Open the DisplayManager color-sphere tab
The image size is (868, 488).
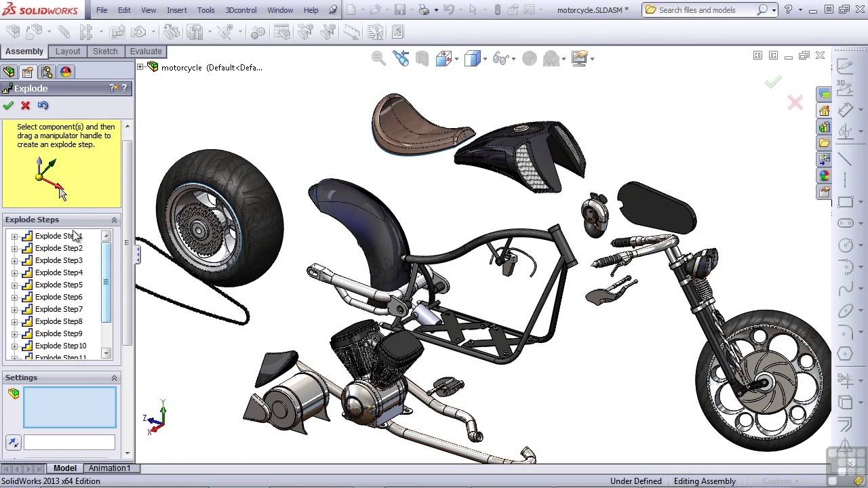66,72
